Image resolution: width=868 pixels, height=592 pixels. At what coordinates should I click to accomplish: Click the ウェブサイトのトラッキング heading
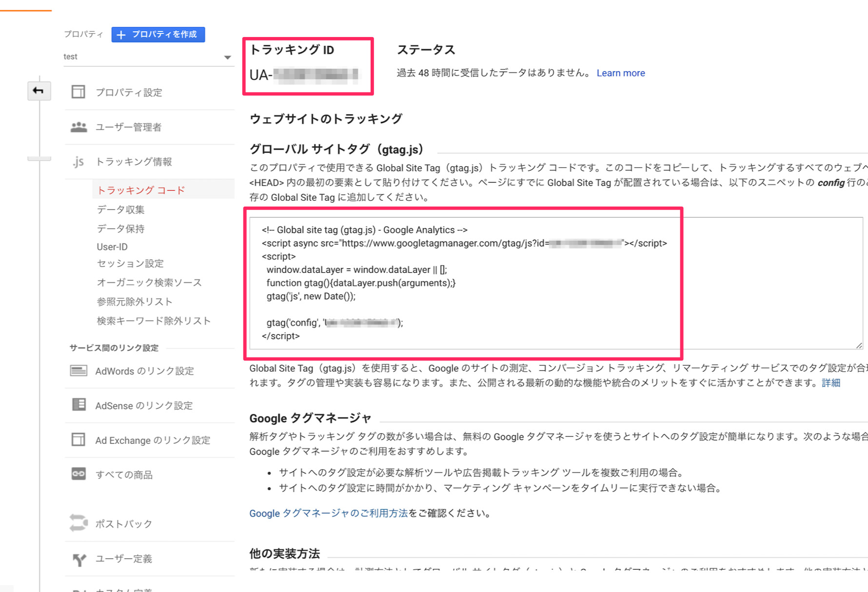(326, 119)
